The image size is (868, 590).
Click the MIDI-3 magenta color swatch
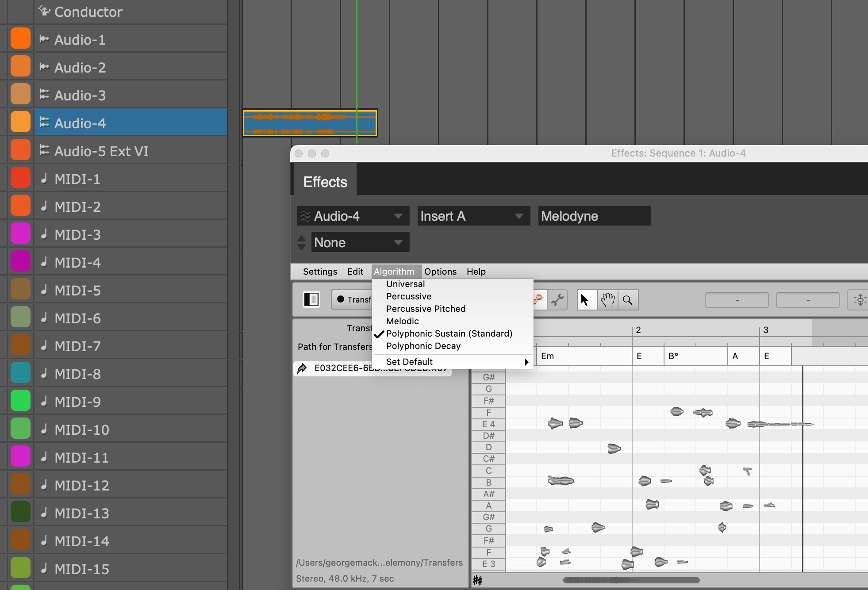[20, 234]
